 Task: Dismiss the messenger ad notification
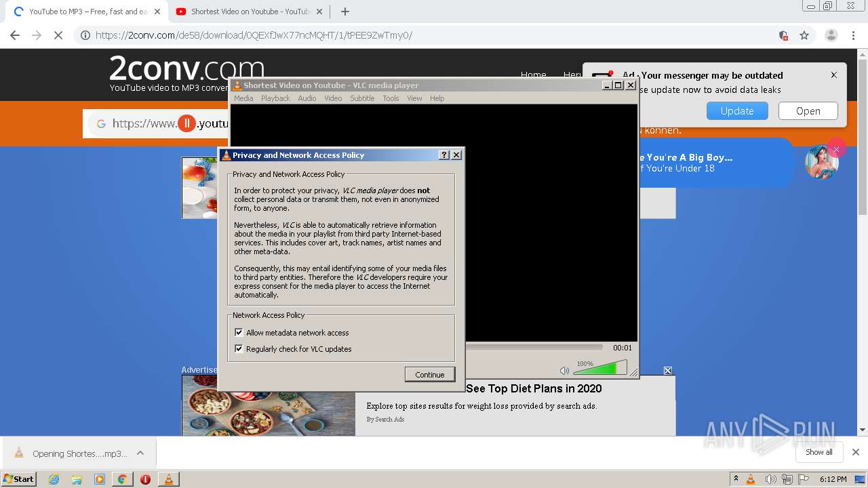(x=834, y=75)
